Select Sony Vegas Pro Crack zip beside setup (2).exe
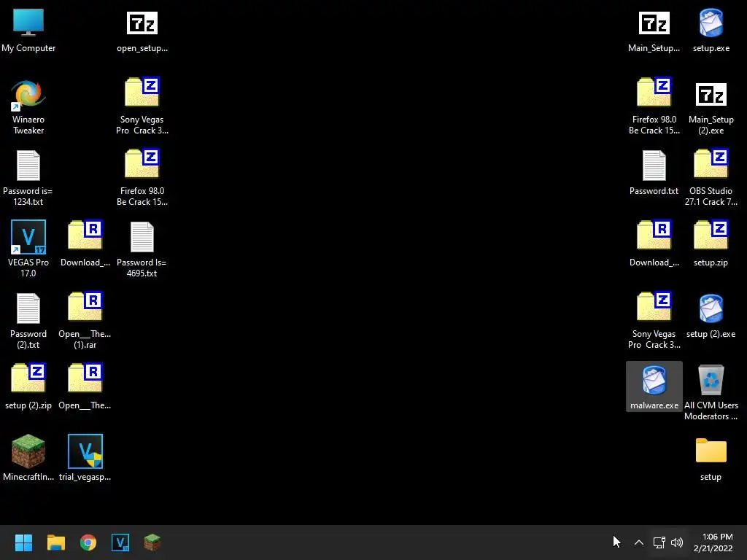 654,322
